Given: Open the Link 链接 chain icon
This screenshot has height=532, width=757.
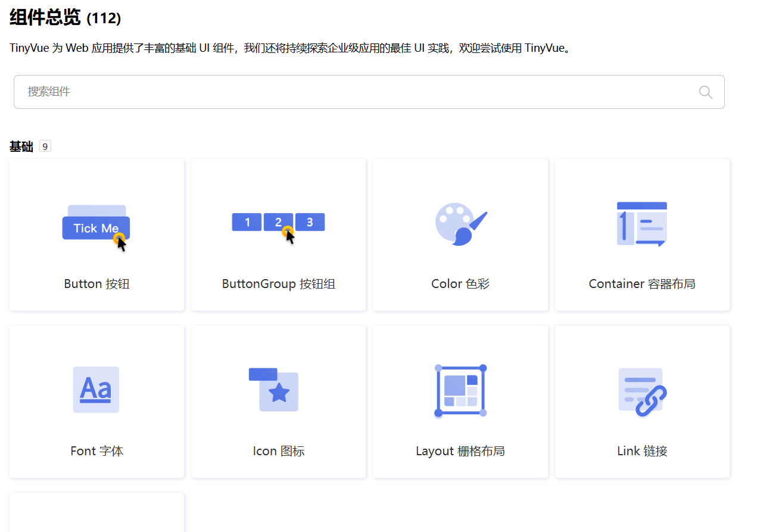Looking at the screenshot, I should point(642,392).
